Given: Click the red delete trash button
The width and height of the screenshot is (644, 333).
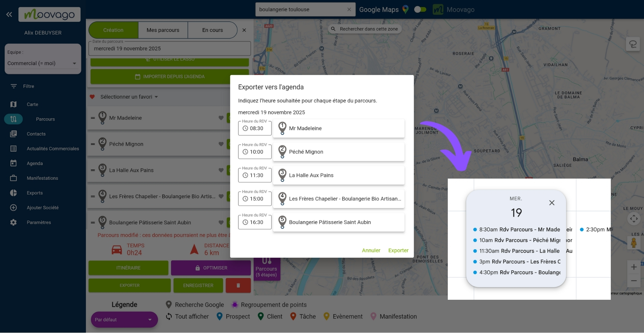Looking at the screenshot, I should tap(238, 285).
